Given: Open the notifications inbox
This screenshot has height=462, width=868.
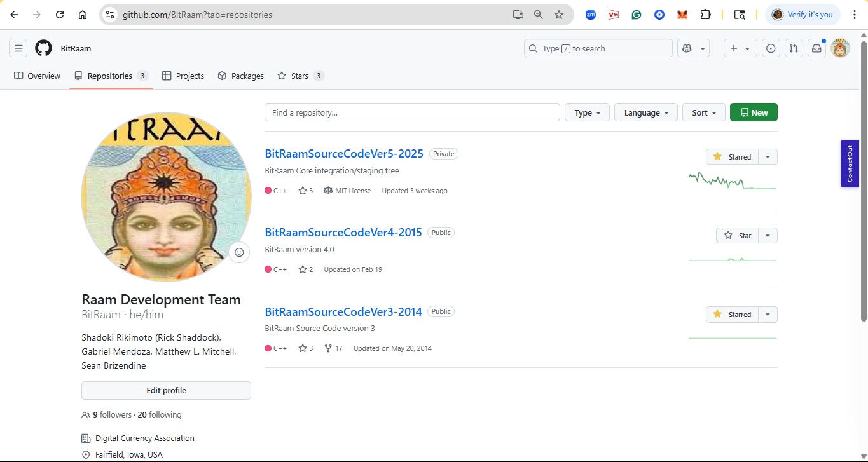Looking at the screenshot, I should (816, 48).
